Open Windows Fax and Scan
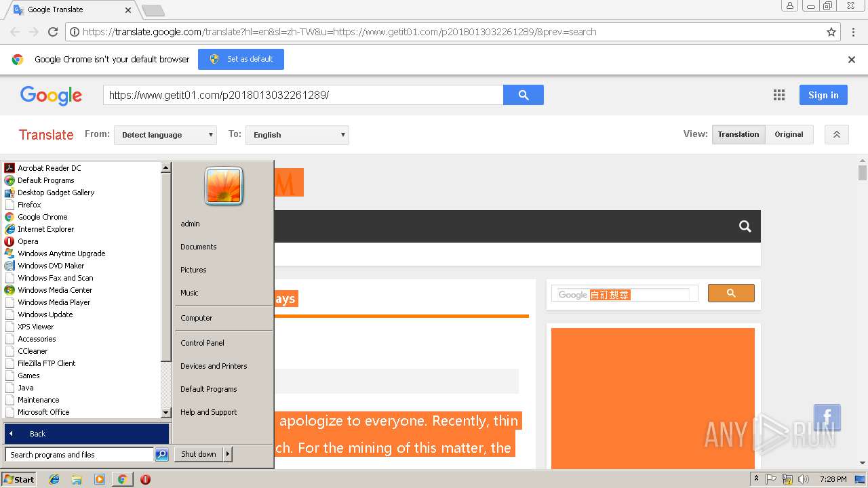The width and height of the screenshot is (868, 488). [x=55, y=278]
